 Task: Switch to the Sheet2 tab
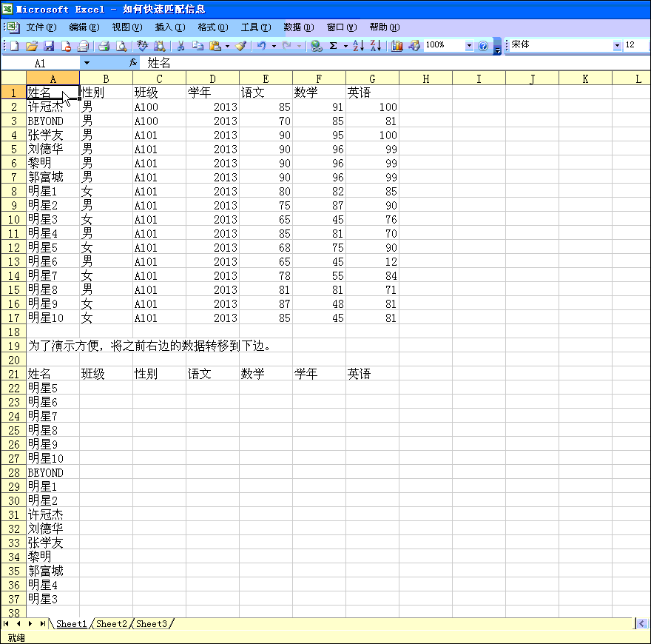(x=112, y=624)
